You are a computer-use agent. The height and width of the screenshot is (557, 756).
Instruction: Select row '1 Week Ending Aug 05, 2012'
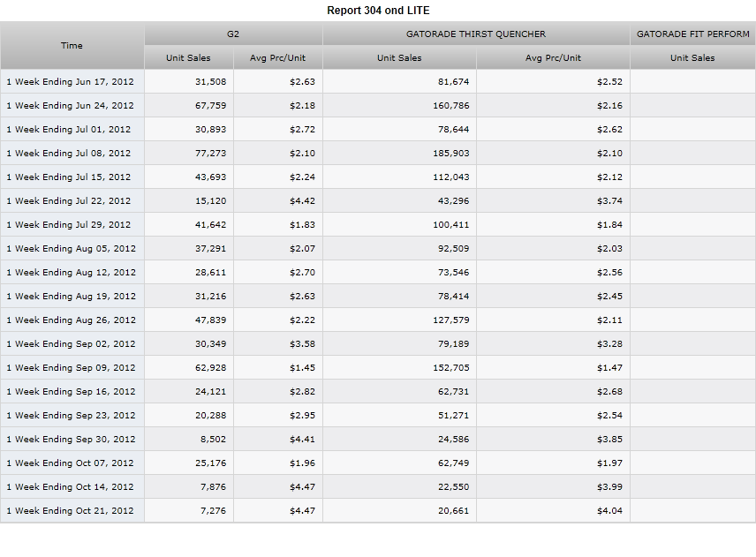coord(378,249)
